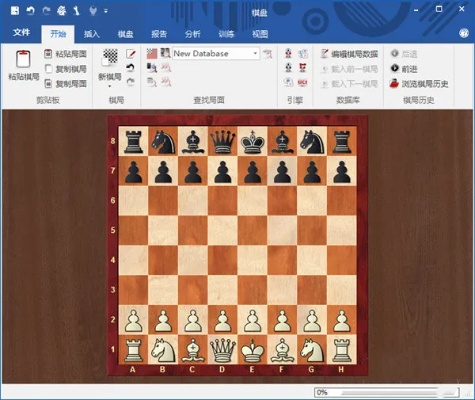Select the black king on E8
This screenshot has height=400, width=475.
[252, 141]
